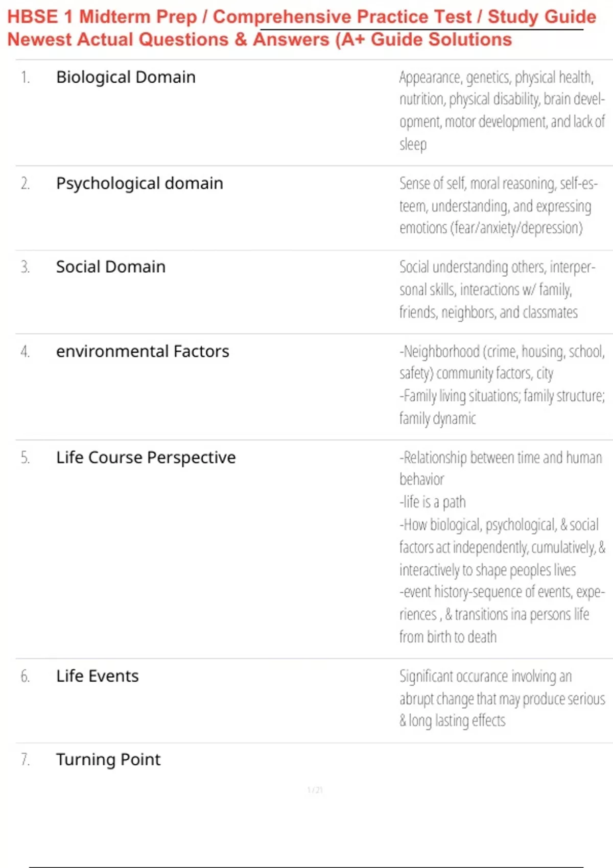Image resolution: width=613 pixels, height=868 pixels.
Task: Click the number 5 row marker
Action: coord(25,457)
